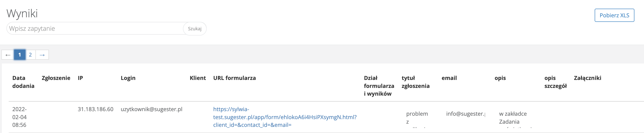Click the Zgłoszenie column header
This screenshot has width=644, height=133.
(x=56, y=78)
